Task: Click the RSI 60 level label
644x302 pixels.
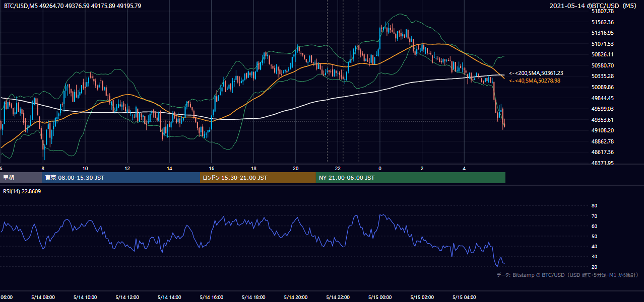Action: (x=594, y=226)
